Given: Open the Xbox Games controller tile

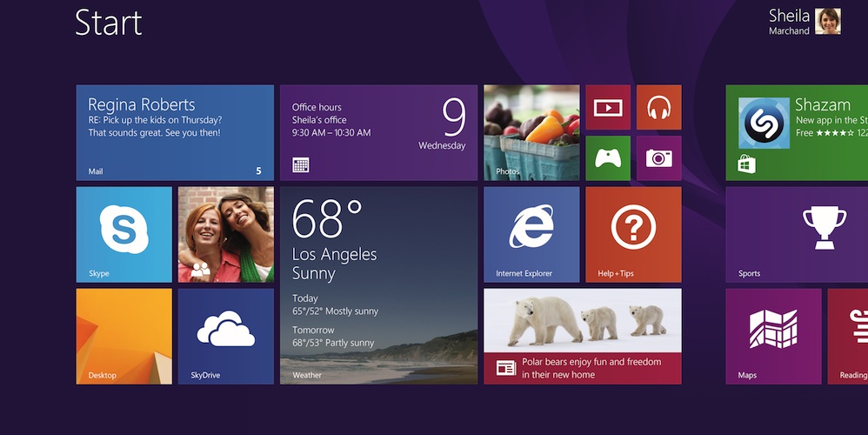Looking at the screenshot, I should tap(607, 157).
